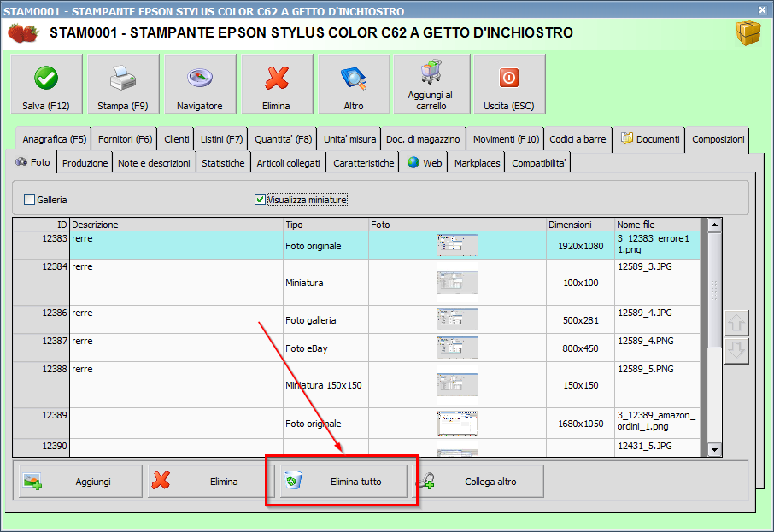
Task: Open the Anagrafica (F5) tab
Action: click(x=54, y=139)
